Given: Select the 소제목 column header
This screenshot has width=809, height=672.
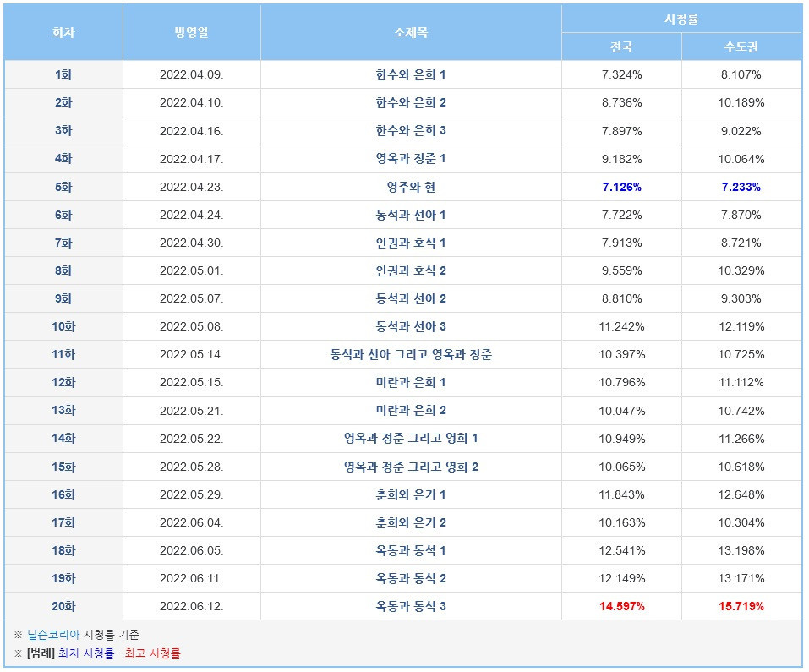Looking at the screenshot, I should coord(411,32).
